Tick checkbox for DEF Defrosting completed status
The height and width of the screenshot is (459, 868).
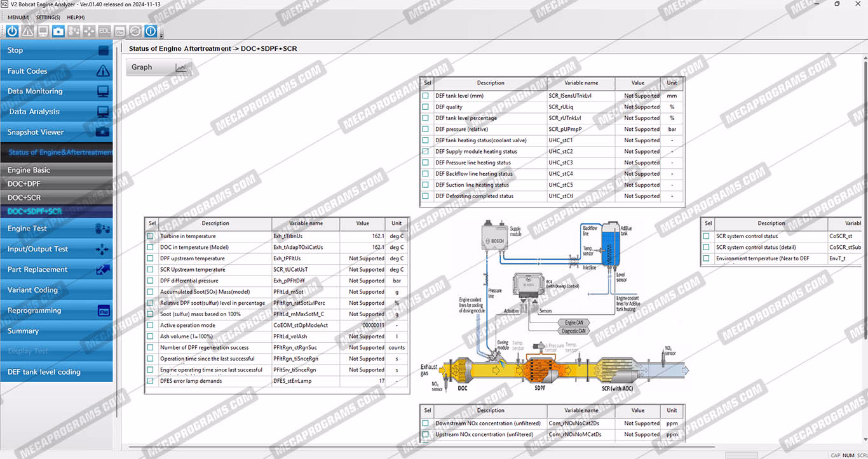[426, 196]
